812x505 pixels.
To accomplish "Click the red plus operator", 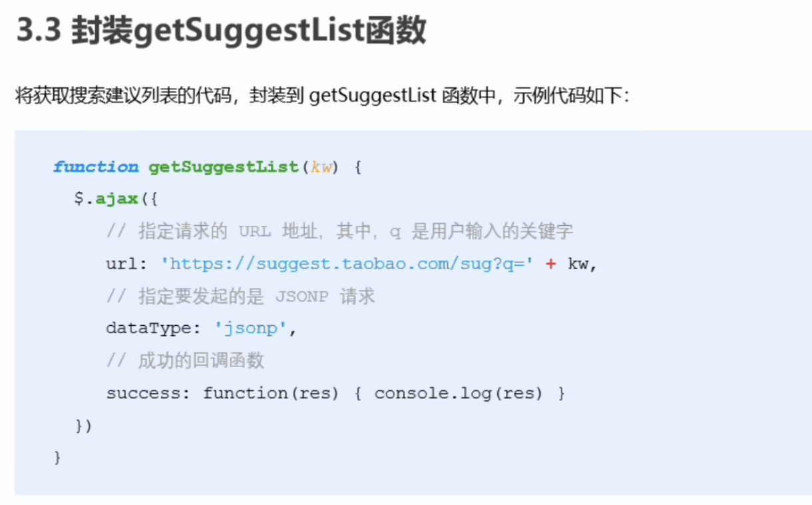I will [550, 264].
